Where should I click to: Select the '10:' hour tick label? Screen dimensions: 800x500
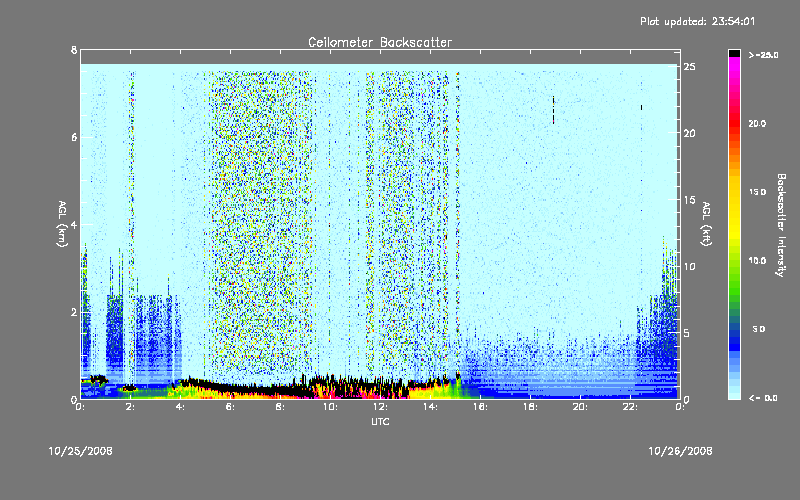[x=330, y=407]
